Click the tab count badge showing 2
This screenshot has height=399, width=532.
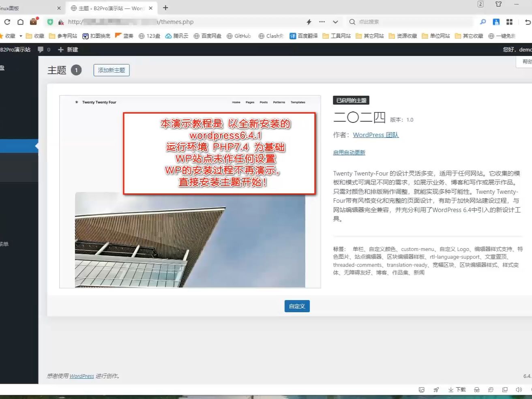click(481, 4)
